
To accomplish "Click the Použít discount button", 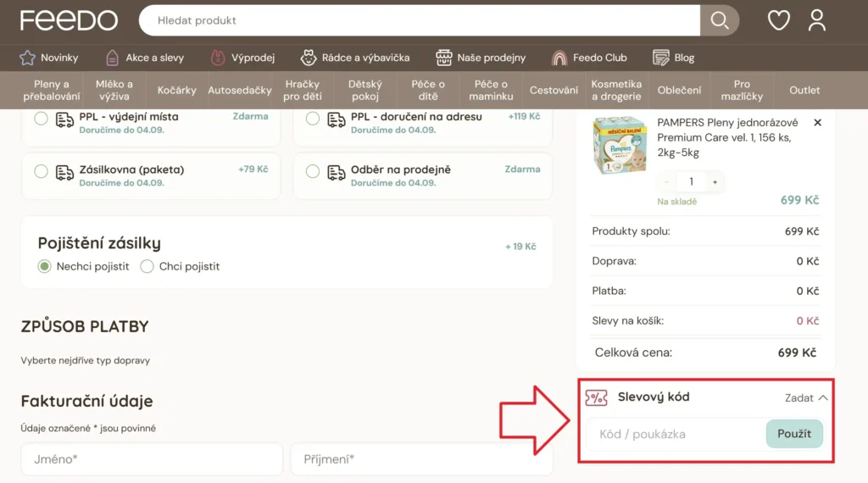I will coord(794,434).
